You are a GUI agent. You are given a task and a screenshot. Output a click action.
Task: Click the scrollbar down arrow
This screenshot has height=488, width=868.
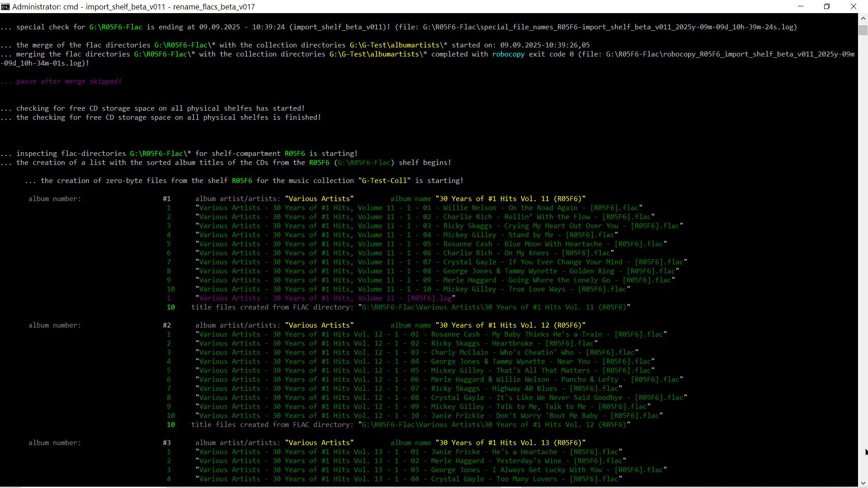863,483
